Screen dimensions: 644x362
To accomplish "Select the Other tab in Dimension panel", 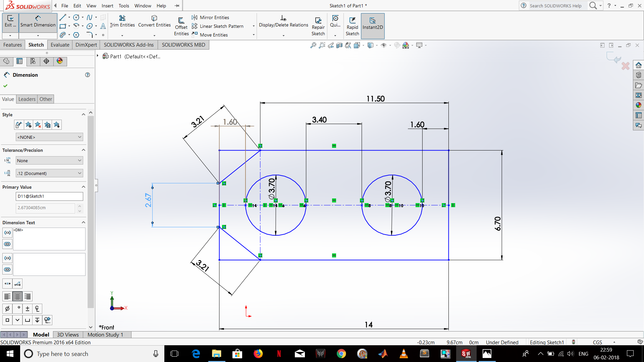I will pyautogui.click(x=46, y=99).
